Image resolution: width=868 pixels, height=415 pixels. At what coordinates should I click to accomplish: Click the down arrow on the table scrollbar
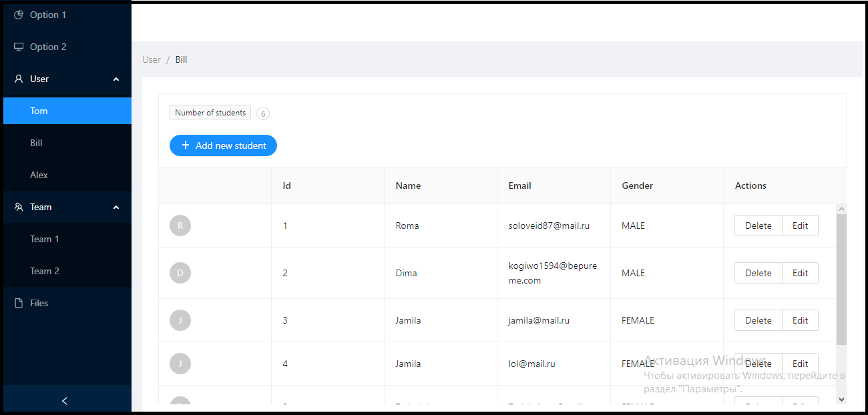(842, 400)
